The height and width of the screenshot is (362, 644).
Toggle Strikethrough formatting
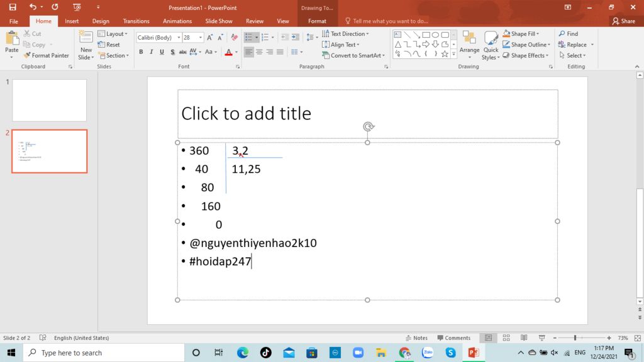[x=183, y=52]
